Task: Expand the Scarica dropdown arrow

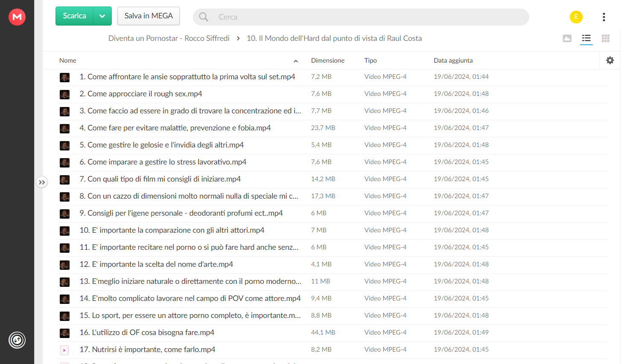Action: (x=102, y=16)
